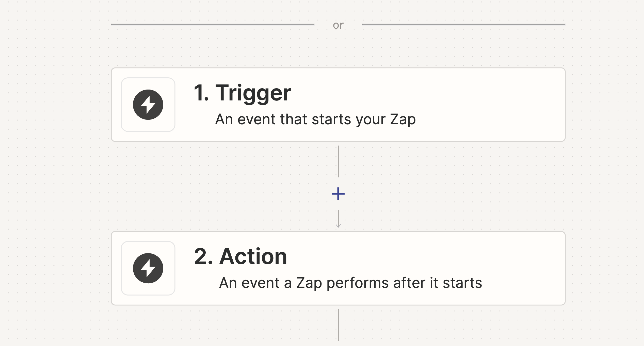Click "An event a Zap performs after it starts"
Screen dimensions: 644x346
pyautogui.click(x=350, y=283)
